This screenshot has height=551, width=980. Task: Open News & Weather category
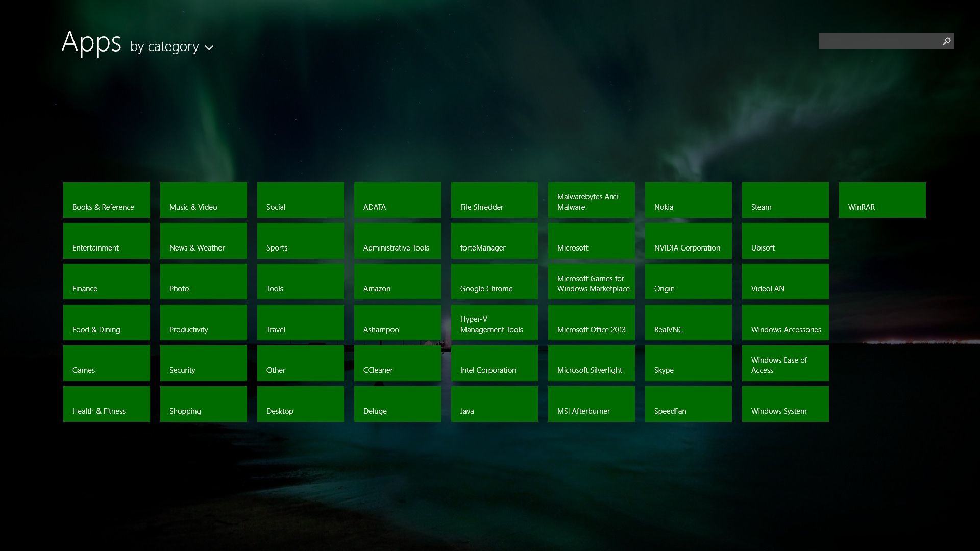[204, 241]
